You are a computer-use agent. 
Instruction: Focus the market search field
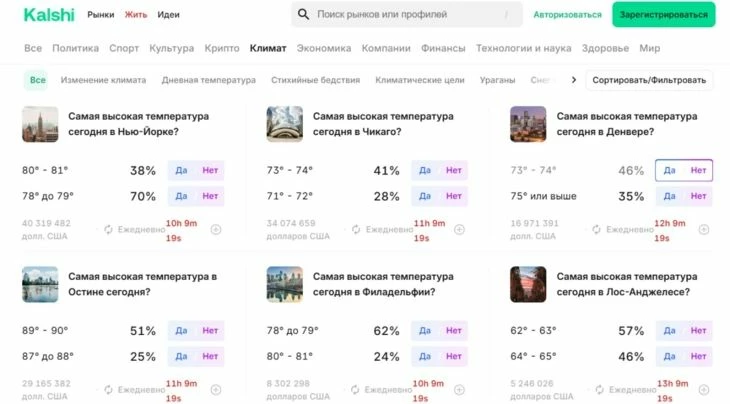407,14
